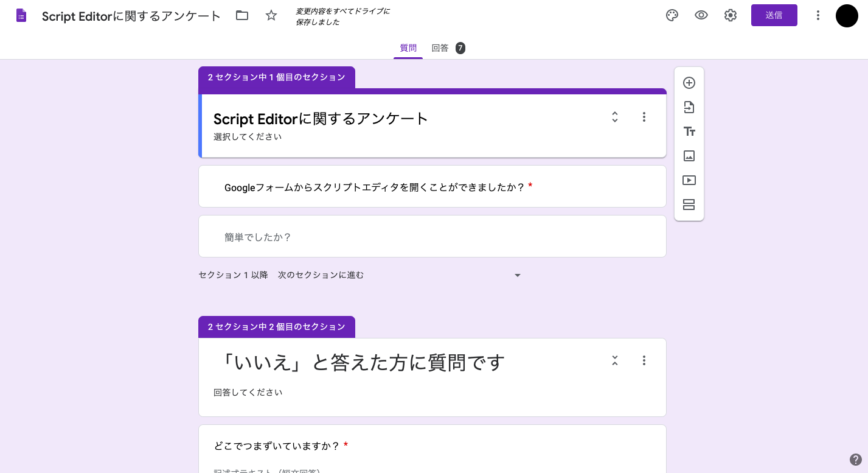868x473 pixels.
Task: Import questions from the sidebar
Action: 689,107
